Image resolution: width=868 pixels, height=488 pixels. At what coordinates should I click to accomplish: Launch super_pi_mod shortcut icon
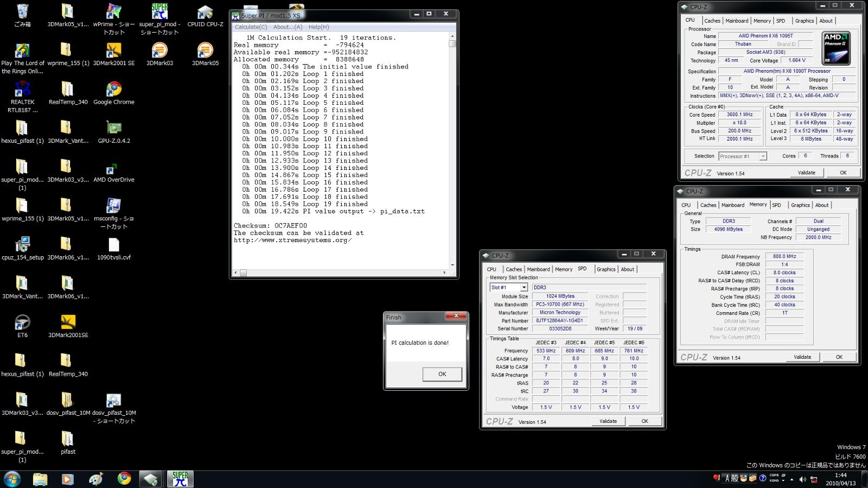coord(159,19)
